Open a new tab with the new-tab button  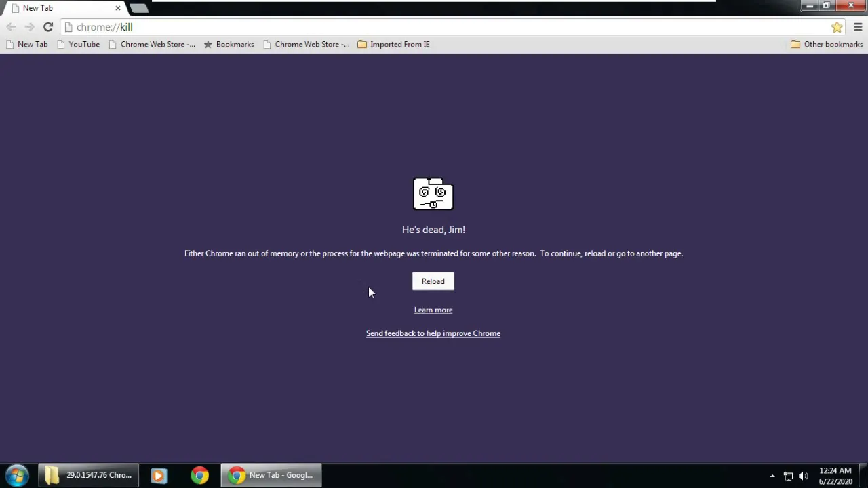tap(138, 8)
